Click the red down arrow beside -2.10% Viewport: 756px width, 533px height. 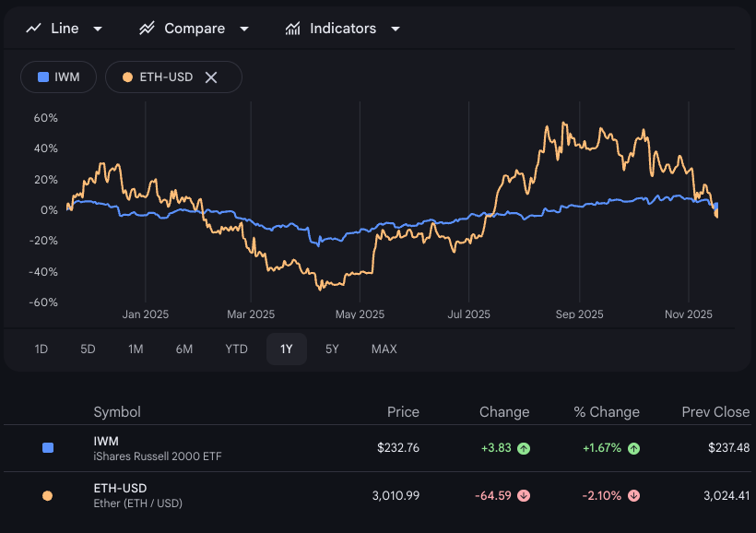pos(633,496)
